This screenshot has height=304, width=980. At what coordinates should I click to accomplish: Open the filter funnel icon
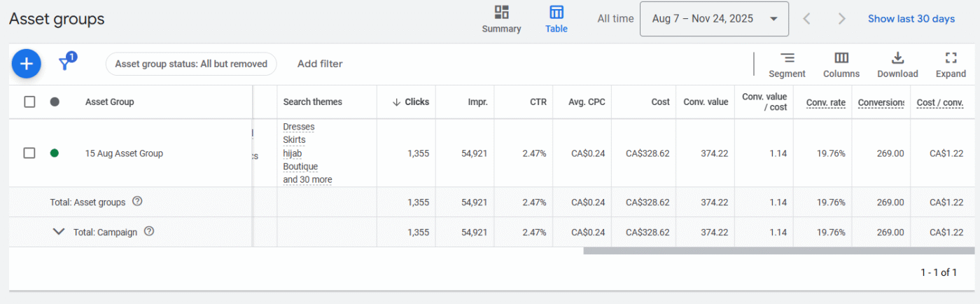tap(66, 63)
